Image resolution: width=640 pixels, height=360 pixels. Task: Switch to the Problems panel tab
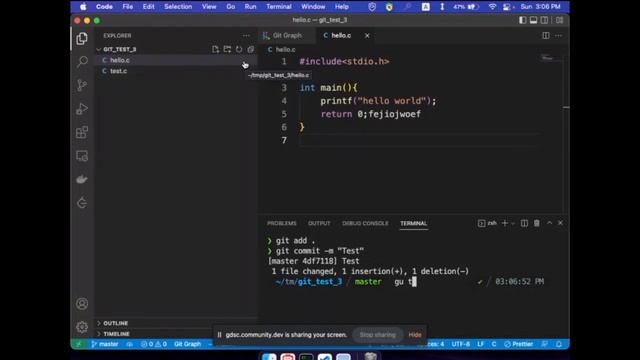pyautogui.click(x=282, y=223)
